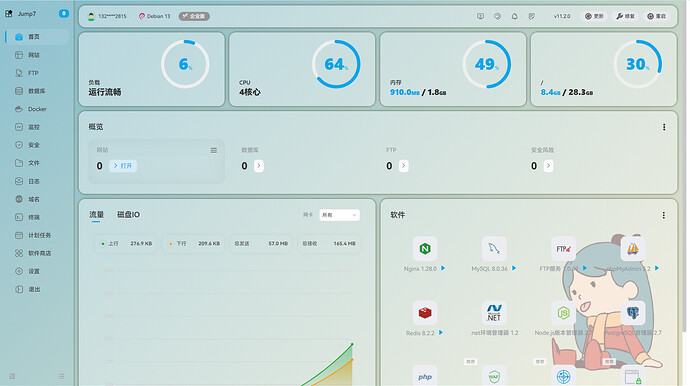This screenshot has height=386, width=690.
Task: Click the play arrow next to MySQL 8.0.36
Action: click(514, 268)
